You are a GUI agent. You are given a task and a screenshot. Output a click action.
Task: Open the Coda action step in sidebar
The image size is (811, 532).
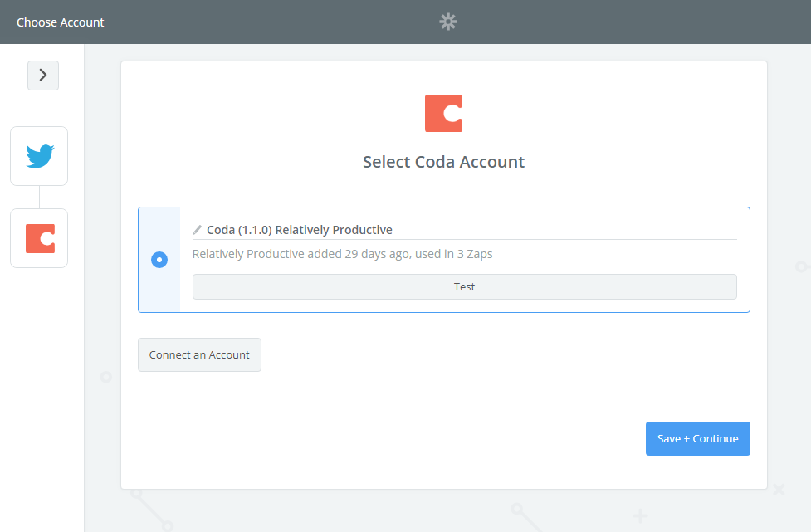click(x=39, y=238)
